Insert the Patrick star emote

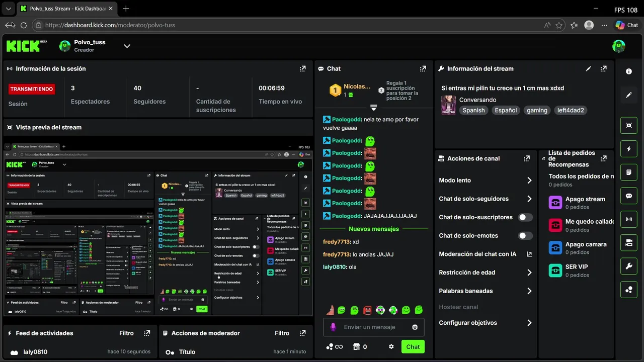(x=330, y=310)
